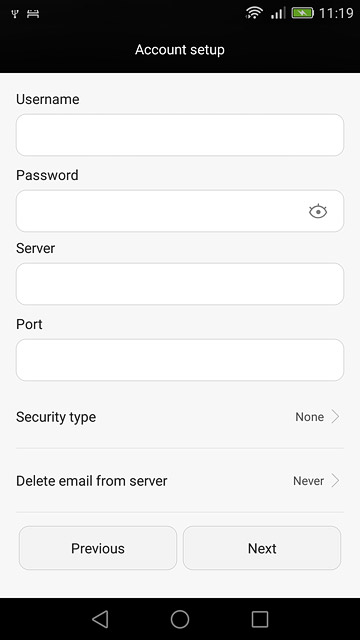Focus the Server input field
This screenshot has width=360, height=640.
click(180, 284)
